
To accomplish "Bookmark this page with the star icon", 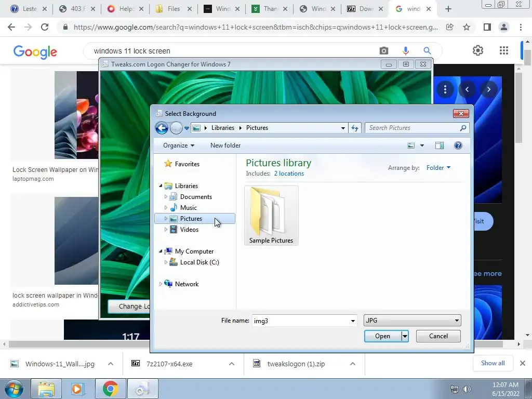I will coord(467,27).
